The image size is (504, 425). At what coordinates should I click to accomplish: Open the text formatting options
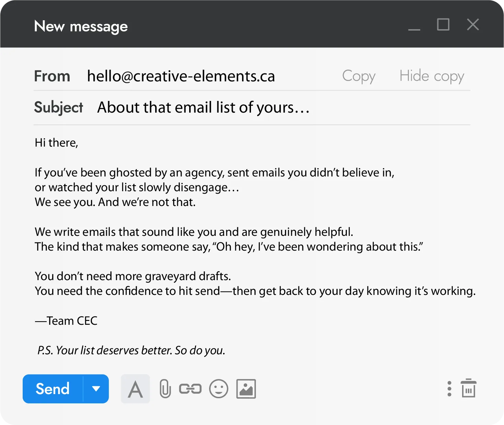click(x=135, y=389)
